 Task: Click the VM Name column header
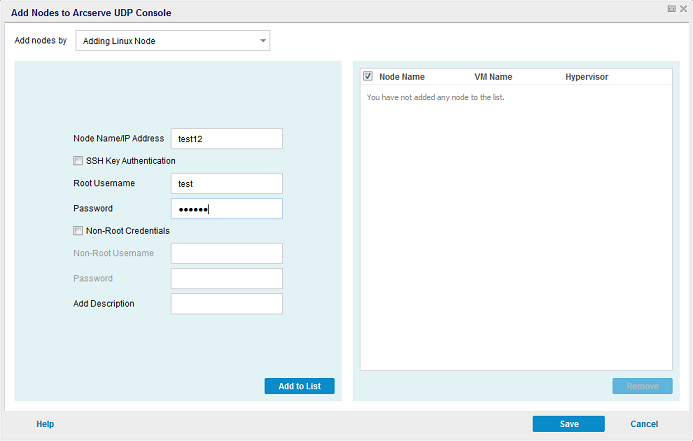click(493, 77)
